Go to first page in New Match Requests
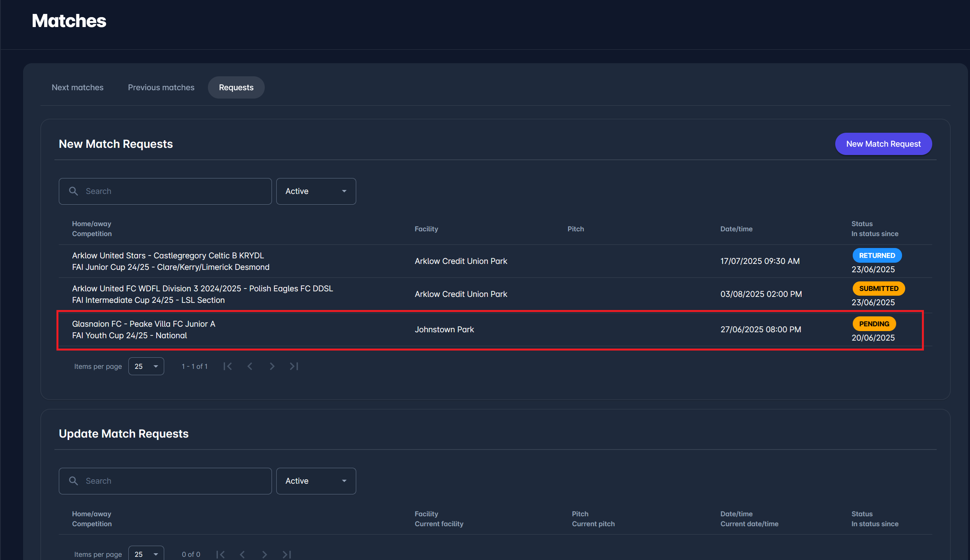Image resolution: width=970 pixels, height=560 pixels. pos(228,366)
